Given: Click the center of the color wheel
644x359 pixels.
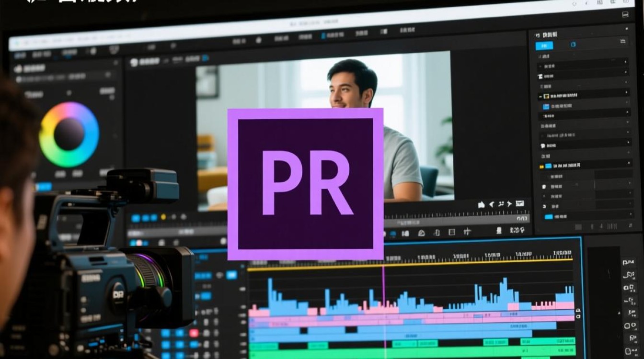Looking at the screenshot, I should [x=69, y=135].
